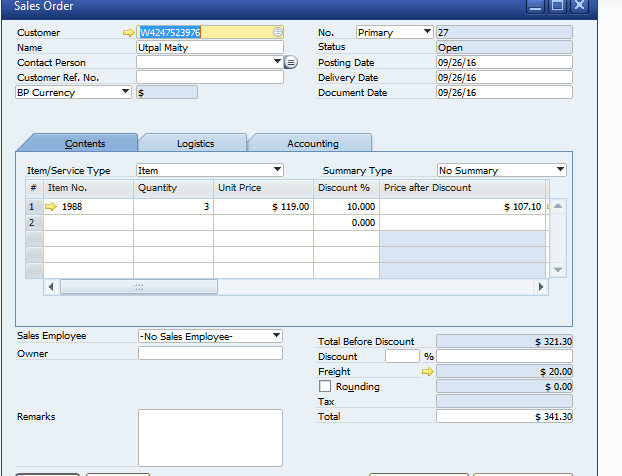This screenshot has height=476, width=622.
Task: Click the Document Date field
Action: (x=504, y=92)
